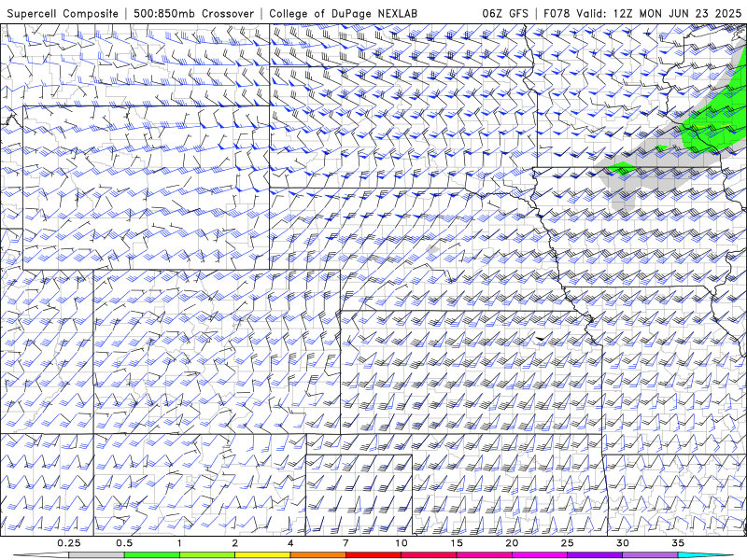Click the legend value 2
The image size is (747, 560).
pyautogui.click(x=235, y=543)
